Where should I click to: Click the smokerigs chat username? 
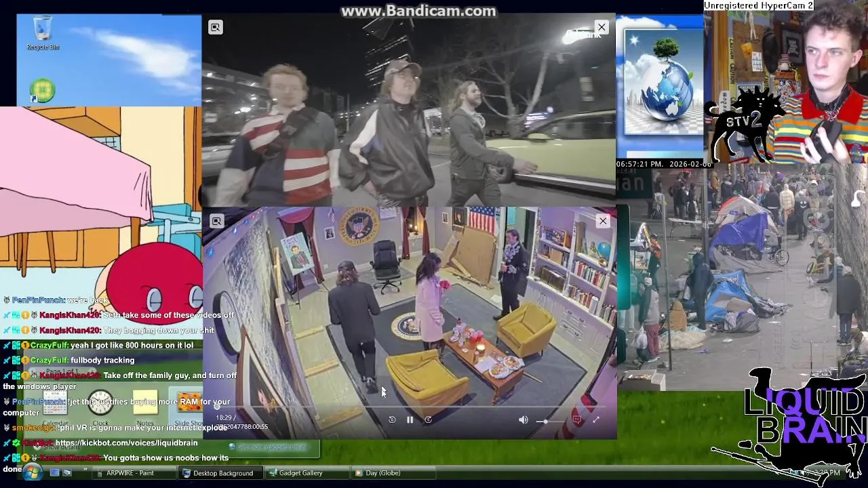pyautogui.click(x=34, y=428)
